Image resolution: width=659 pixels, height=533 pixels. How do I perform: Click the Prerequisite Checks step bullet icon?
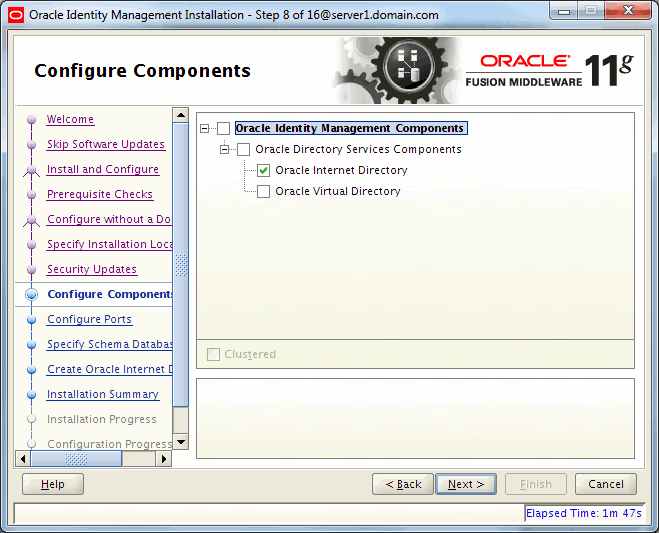[32, 195]
